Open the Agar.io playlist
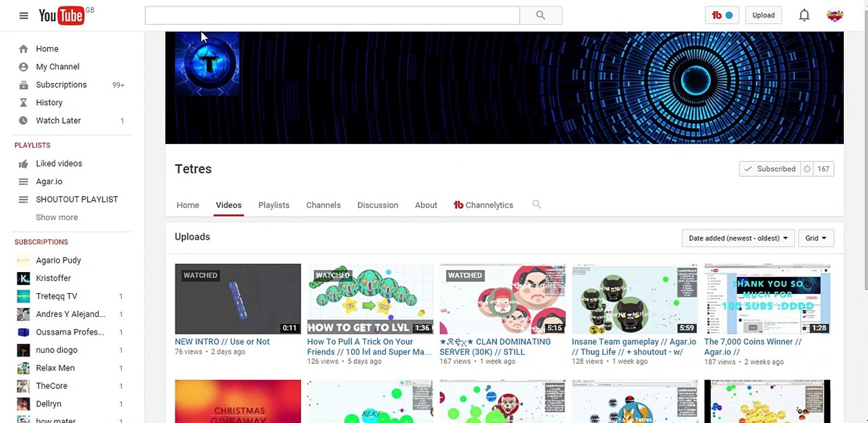This screenshot has height=423, width=868. tap(49, 182)
